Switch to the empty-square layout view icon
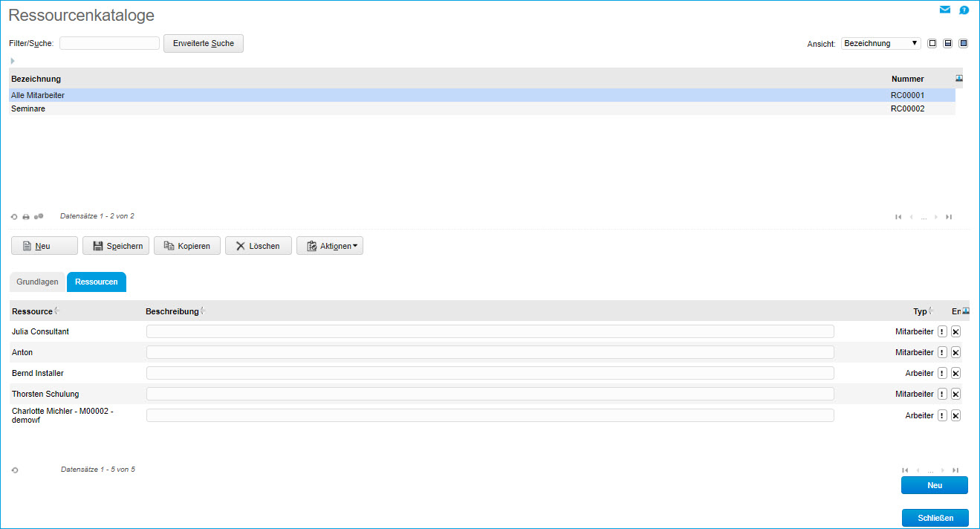Image resolution: width=980 pixels, height=529 pixels. [x=932, y=43]
